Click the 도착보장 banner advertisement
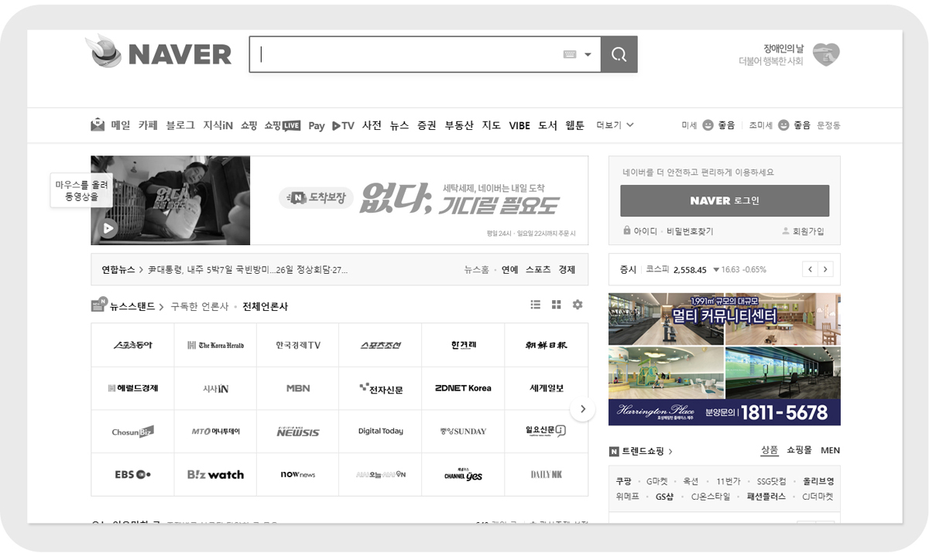 419,200
